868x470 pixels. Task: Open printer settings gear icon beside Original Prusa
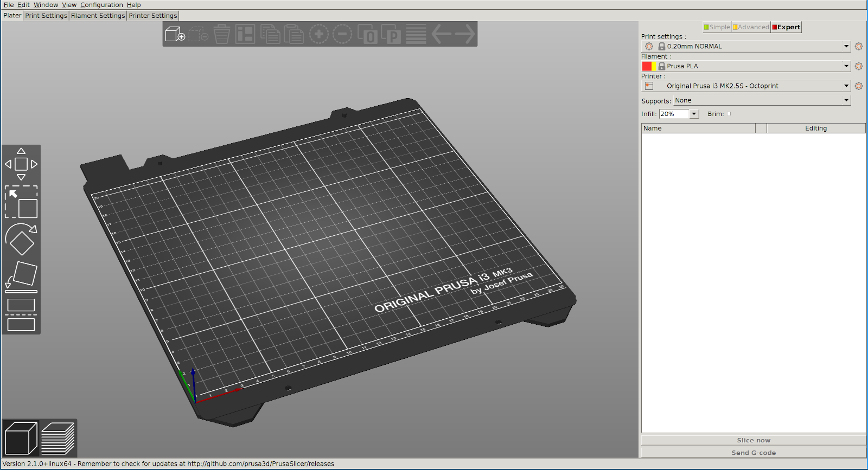coord(859,86)
